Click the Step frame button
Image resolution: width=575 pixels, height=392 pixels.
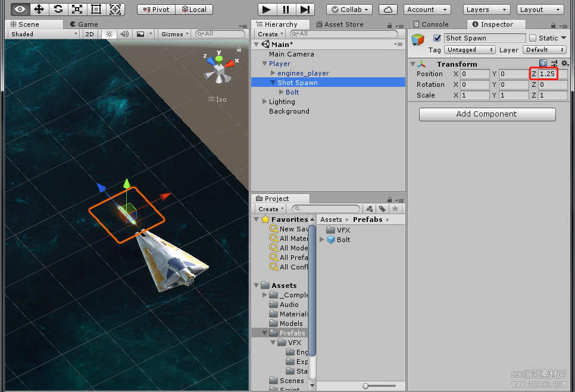coord(305,10)
